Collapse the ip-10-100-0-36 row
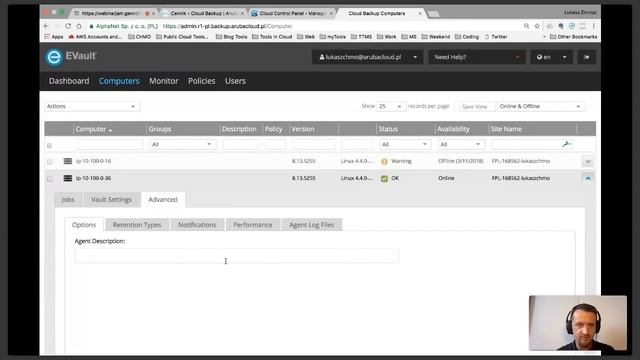640x360 pixels. pyautogui.click(x=588, y=179)
